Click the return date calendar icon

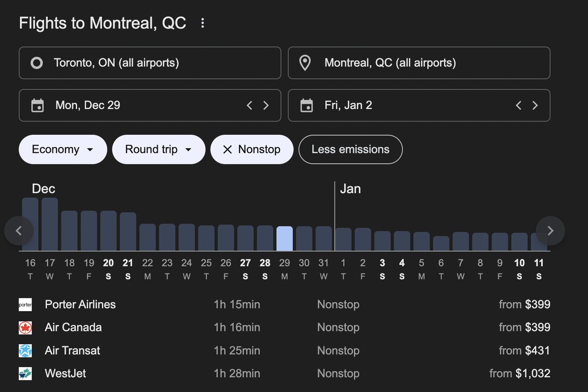pyautogui.click(x=306, y=105)
